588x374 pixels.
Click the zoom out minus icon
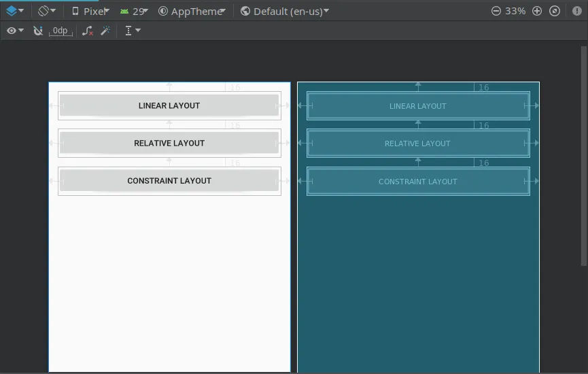(496, 11)
